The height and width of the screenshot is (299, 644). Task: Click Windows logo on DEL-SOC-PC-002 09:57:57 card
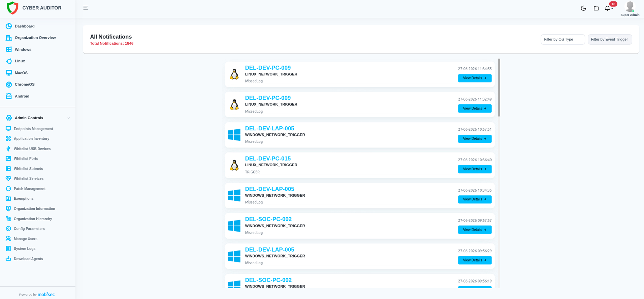(x=234, y=226)
